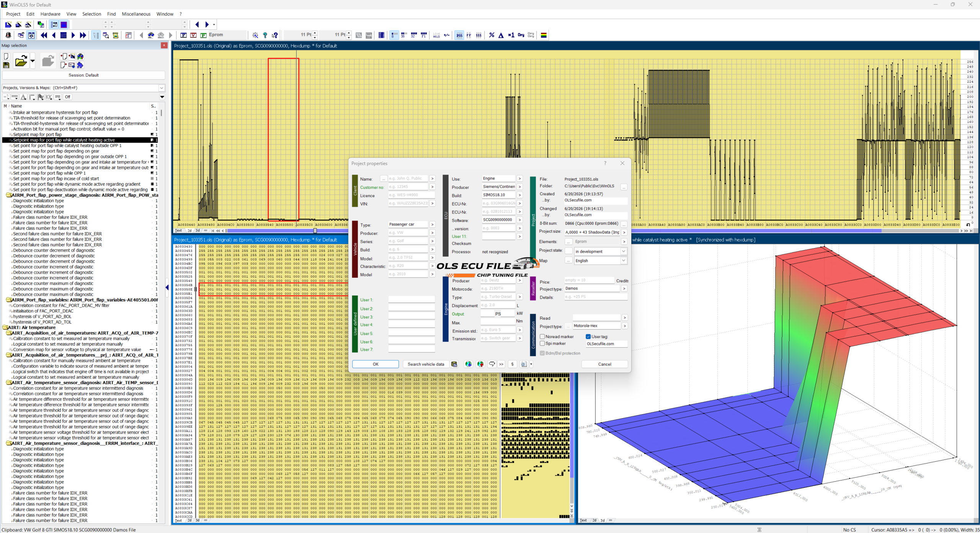
Task: Open dropdown arrow beside open-project folder
Action: pyautogui.click(x=33, y=61)
